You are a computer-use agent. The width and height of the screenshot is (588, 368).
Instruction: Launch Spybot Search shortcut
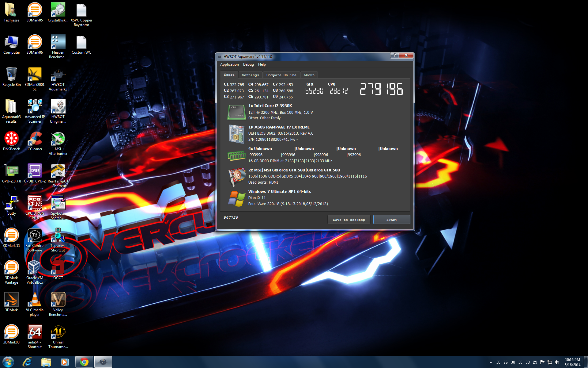[58, 208]
